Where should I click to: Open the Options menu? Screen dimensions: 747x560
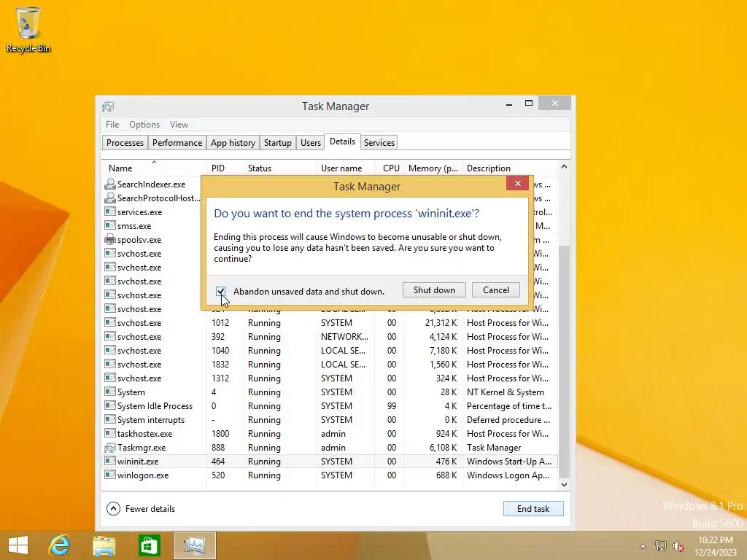[x=144, y=124]
